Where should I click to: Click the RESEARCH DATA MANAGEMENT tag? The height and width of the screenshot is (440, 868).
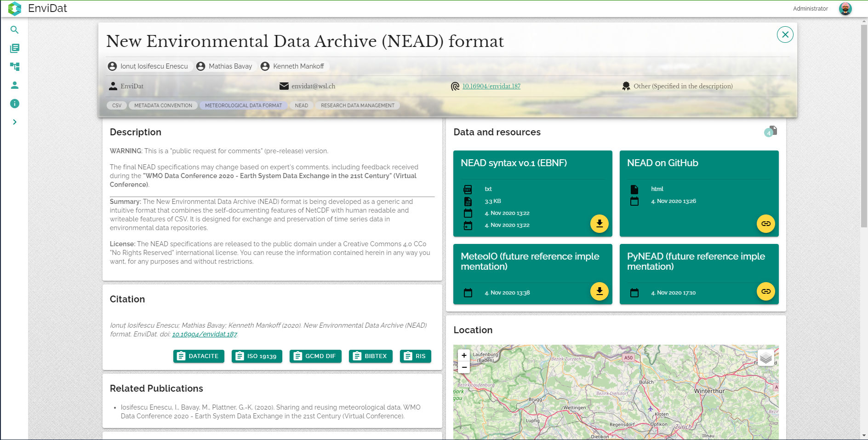[x=358, y=105]
